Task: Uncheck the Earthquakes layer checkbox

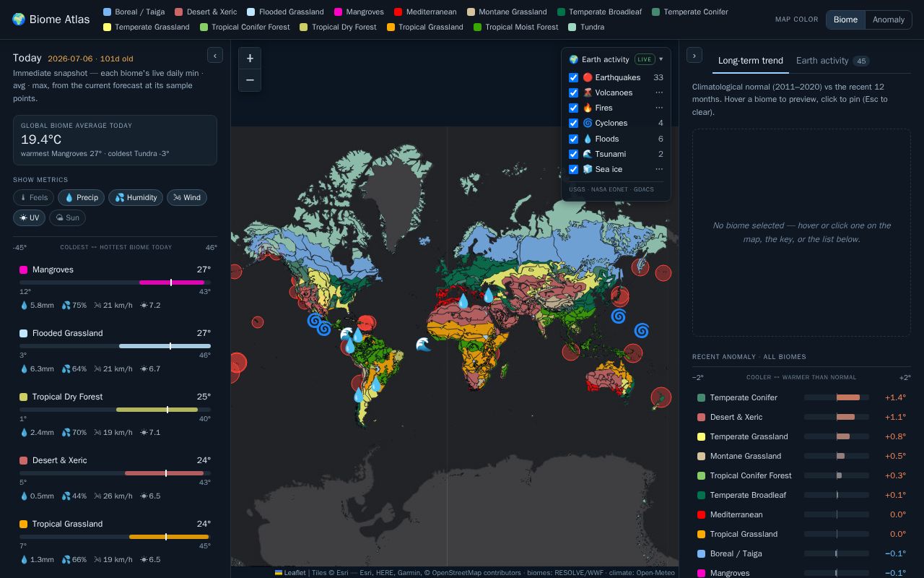Action: click(x=574, y=77)
